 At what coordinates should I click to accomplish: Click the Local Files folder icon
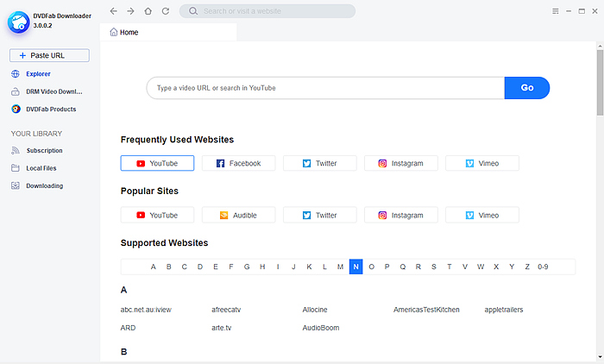[x=16, y=168]
